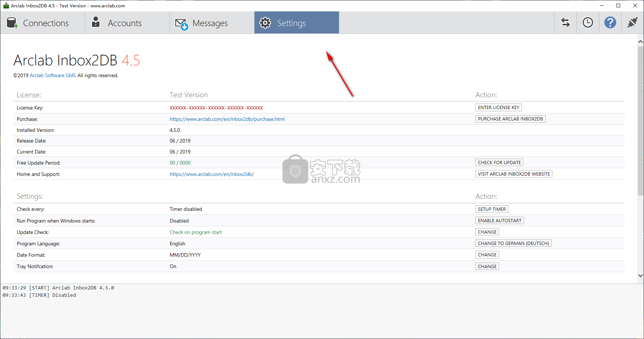Click the scrollbar up arrow
644x339 pixels.
coord(640,42)
